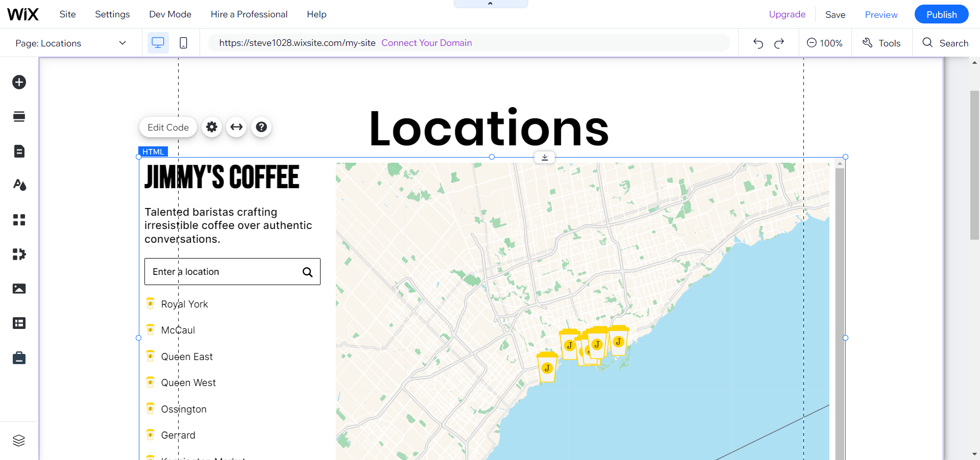The height and width of the screenshot is (460, 980).
Task: Click the Publish button
Action: (941, 14)
